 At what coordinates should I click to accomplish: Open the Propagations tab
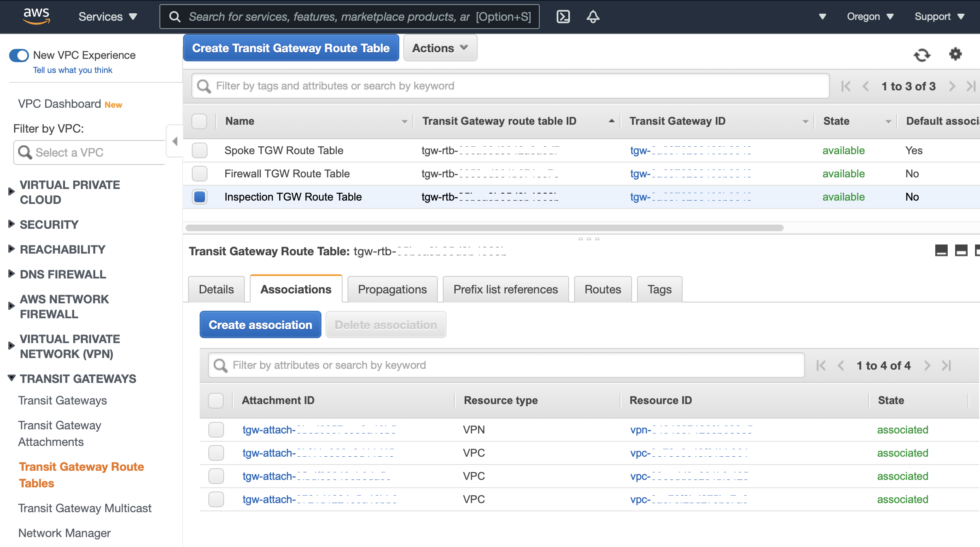click(392, 289)
